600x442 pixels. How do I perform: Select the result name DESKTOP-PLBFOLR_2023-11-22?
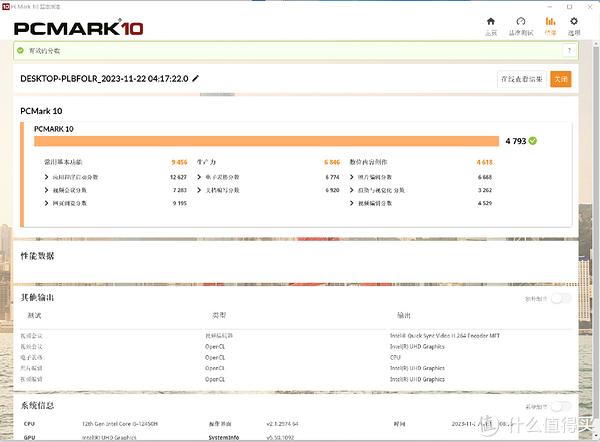coord(104,78)
